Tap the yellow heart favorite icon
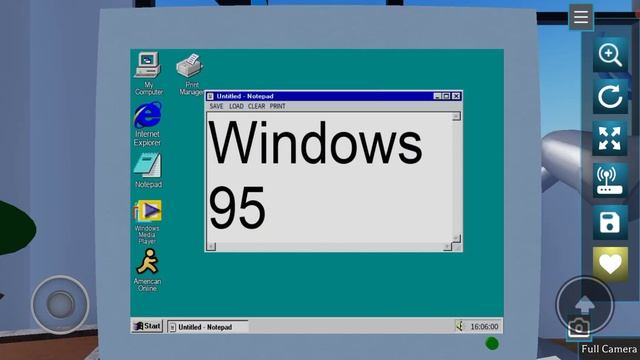The height and width of the screenshot is (360, 640). (610, 264)
